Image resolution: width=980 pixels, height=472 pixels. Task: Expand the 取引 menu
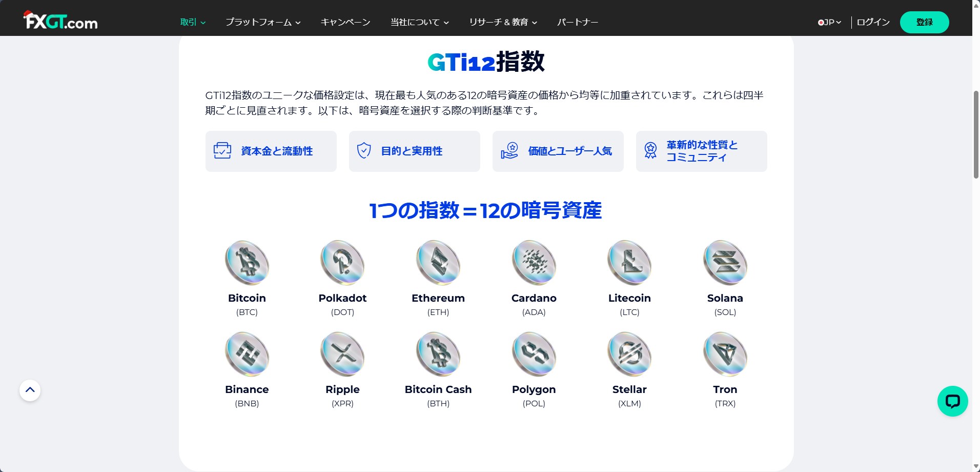(x=193, y=22)
